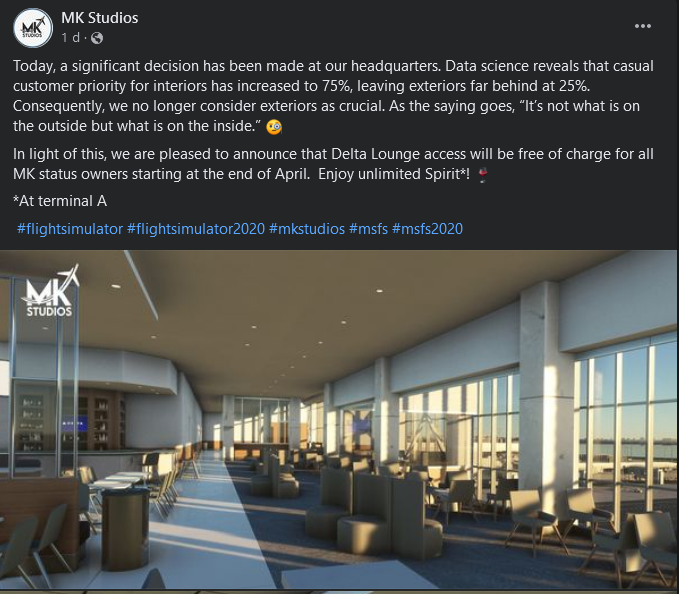Visit the #msfs2020 hashtag
Image resolution: width=679 pixels, height=594 pixels.
427,229
